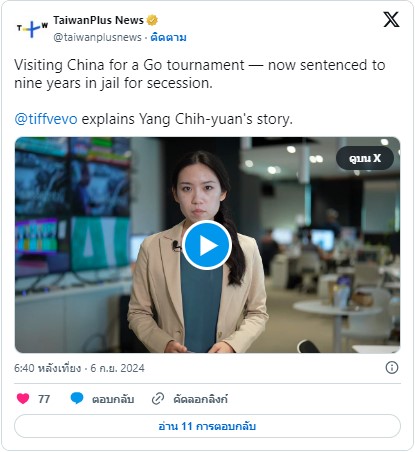Play the embedded video

[x=207, y=245]
